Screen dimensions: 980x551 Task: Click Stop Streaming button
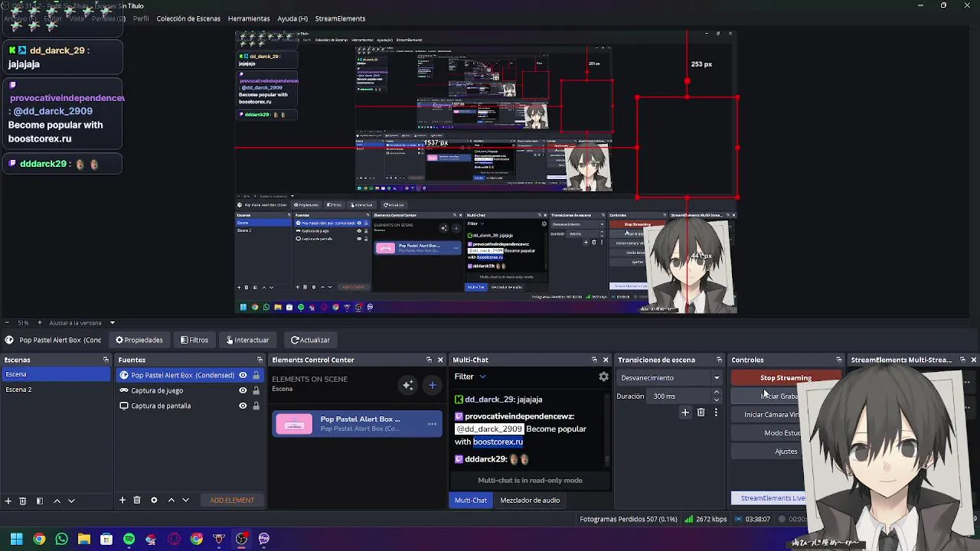point(786,378)
